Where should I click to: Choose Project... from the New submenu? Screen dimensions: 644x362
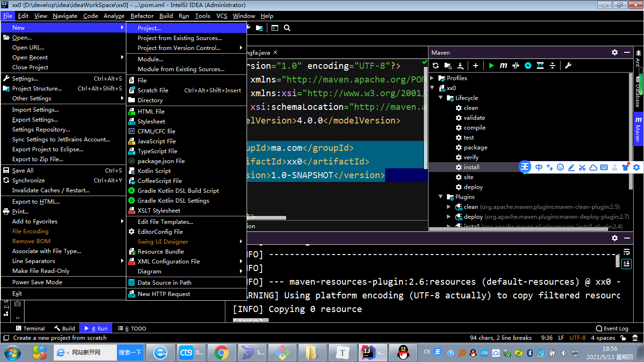pos(186,28)
